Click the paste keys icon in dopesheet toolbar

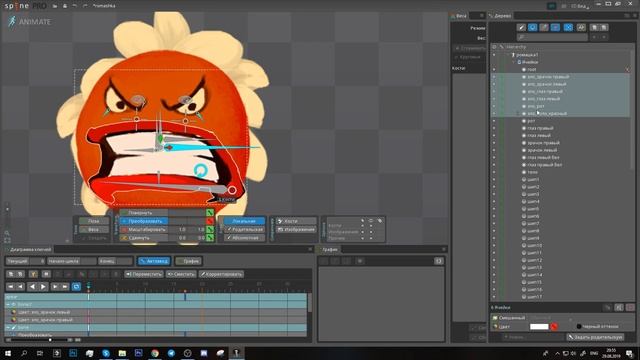pyautogui.click(x=20, y=274)
